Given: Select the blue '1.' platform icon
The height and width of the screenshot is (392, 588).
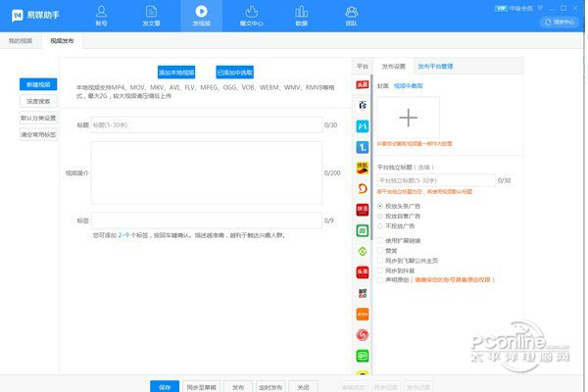Looking at the screenshot, I should pyautogui.click(x=363, y=147).
